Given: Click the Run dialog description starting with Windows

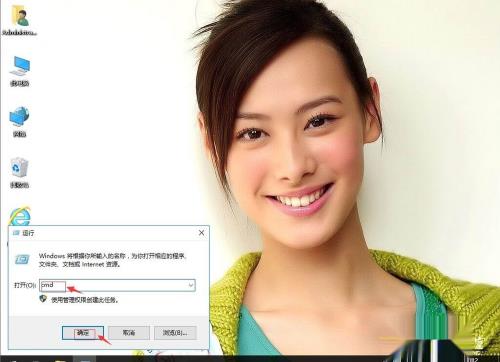Looking at the screenshot, I should 113,260.
